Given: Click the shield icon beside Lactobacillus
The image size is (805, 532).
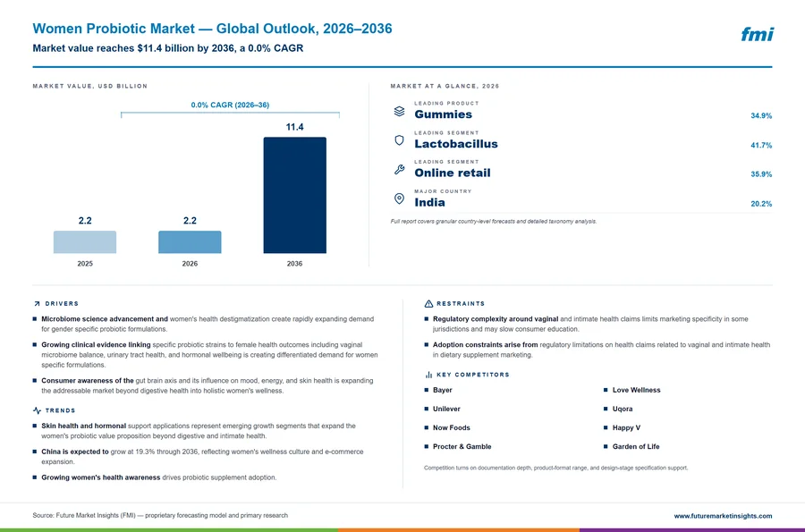Looking at the screenshot, I should coord(399,140).
